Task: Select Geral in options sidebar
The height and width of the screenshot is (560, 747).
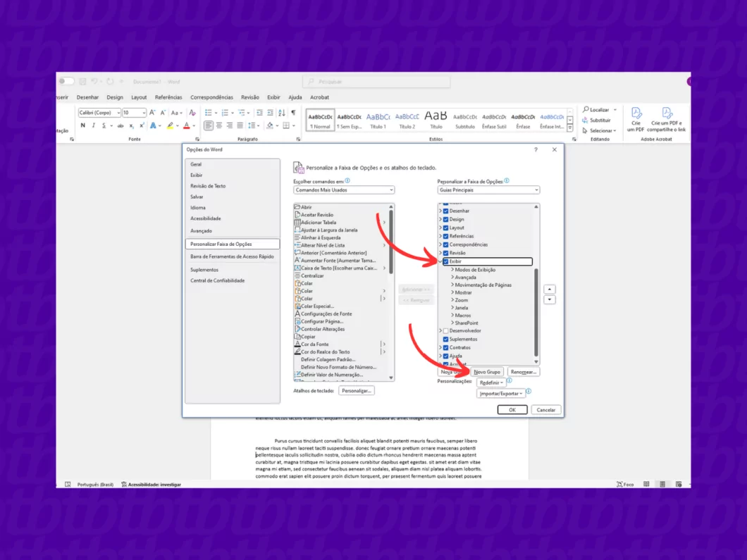Action: coord(233,164)
